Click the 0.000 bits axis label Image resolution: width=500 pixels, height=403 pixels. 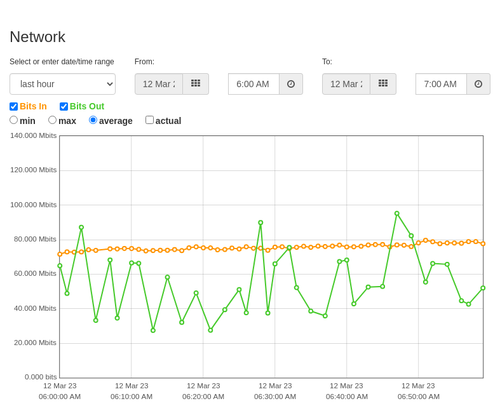(x=41, y=377)
